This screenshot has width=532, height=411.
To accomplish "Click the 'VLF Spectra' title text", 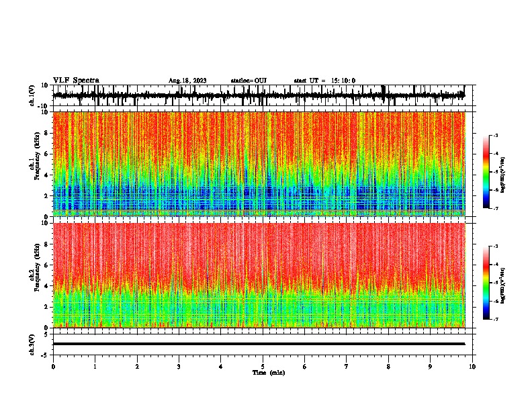I will pos(76,81).
